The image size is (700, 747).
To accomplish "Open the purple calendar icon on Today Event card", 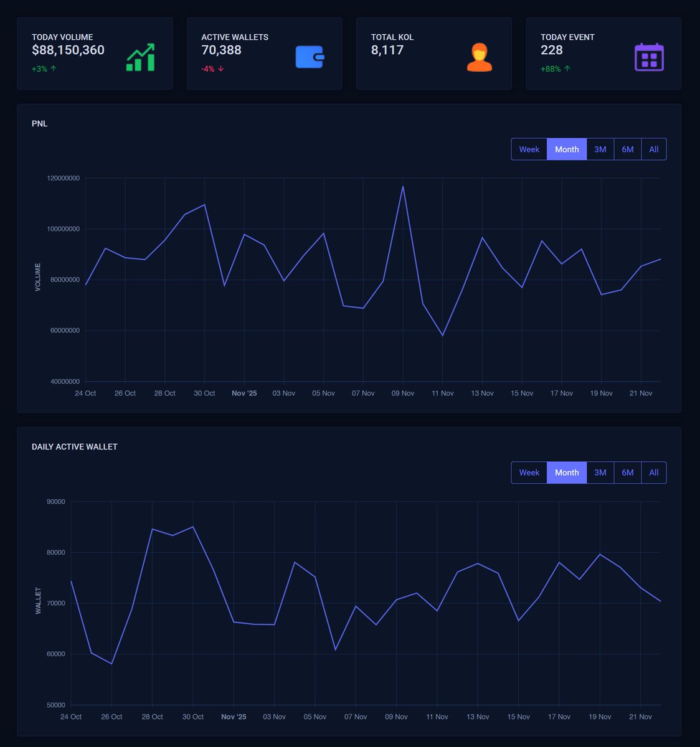I will [650, 57].
